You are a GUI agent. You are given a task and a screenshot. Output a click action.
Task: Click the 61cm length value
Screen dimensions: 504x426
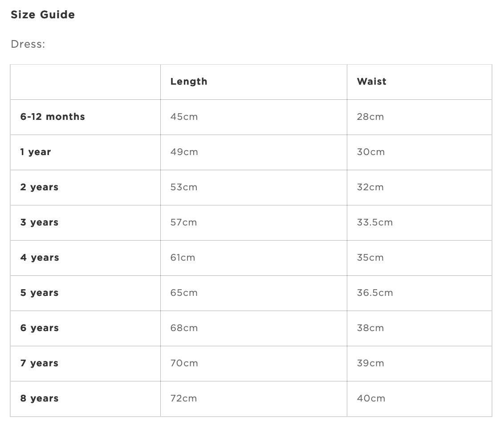(x=183, y=258)
